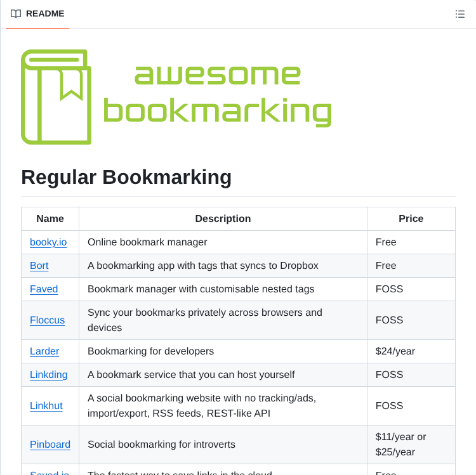Click 'A bookmarking app with tags' description
Image resolution: width=476 pixels, height=475 pixels.
(x=203, y=266)
